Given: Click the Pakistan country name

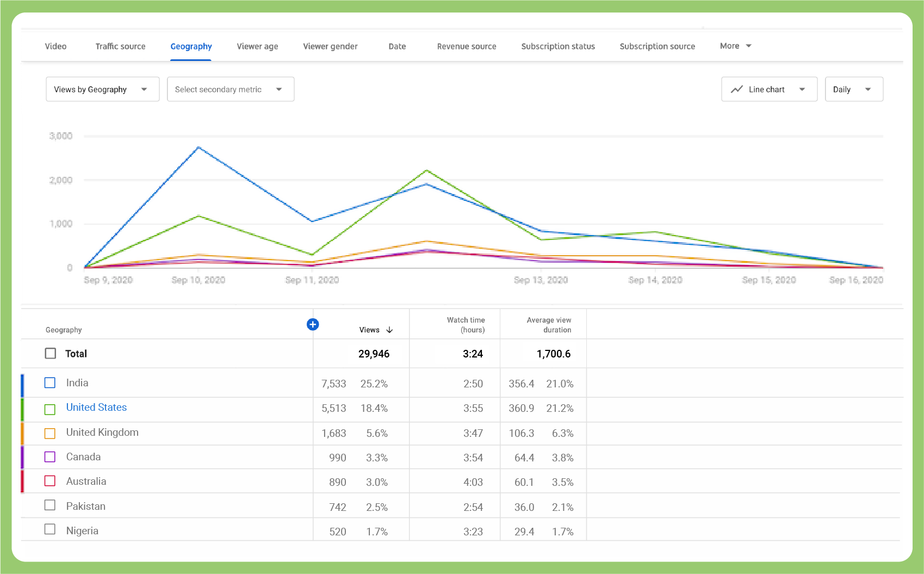Looking at the screenshot, I should click(85, 507).
